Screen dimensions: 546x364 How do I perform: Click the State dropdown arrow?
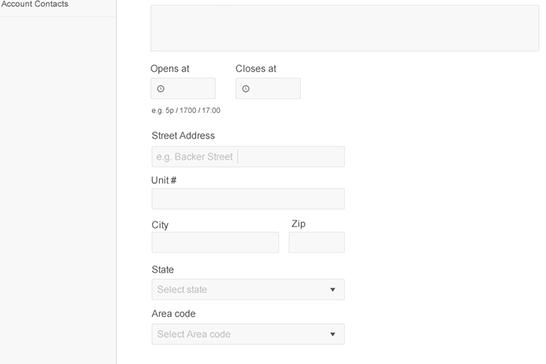coord(333,289)
